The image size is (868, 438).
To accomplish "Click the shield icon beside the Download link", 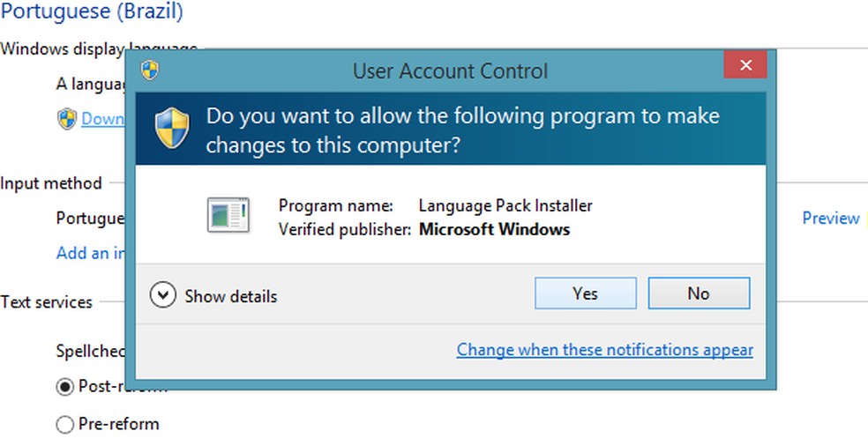I will coord(67,119).
